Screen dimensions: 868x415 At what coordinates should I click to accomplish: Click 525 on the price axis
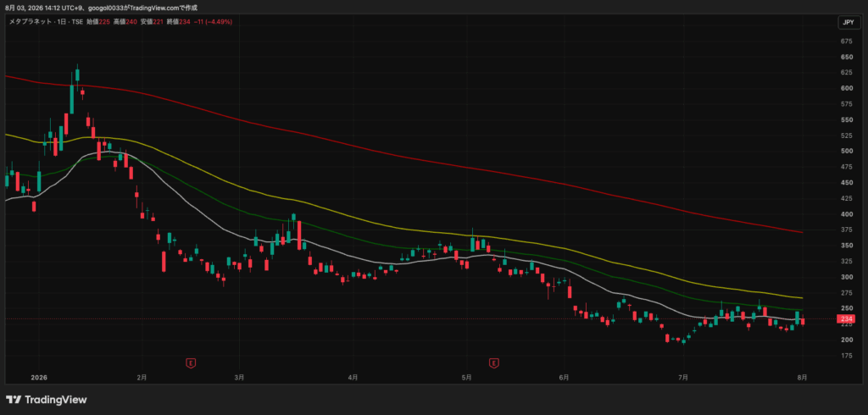847,136
